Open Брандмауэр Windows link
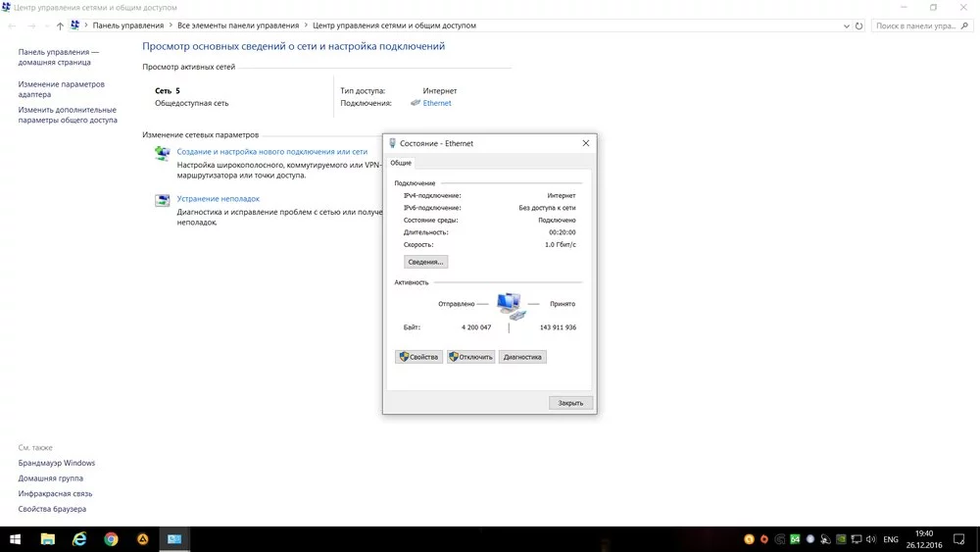 pos(57,463)
